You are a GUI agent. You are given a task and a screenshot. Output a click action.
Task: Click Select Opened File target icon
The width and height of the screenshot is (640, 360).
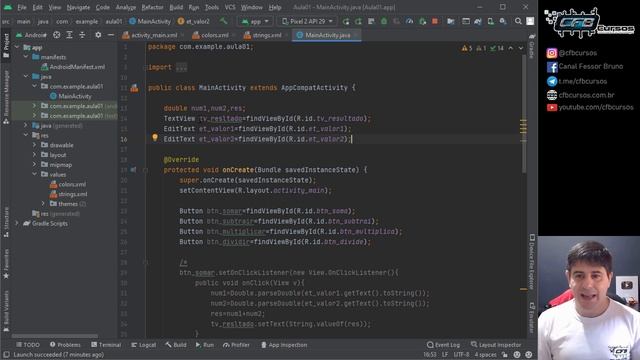[57, 35]
